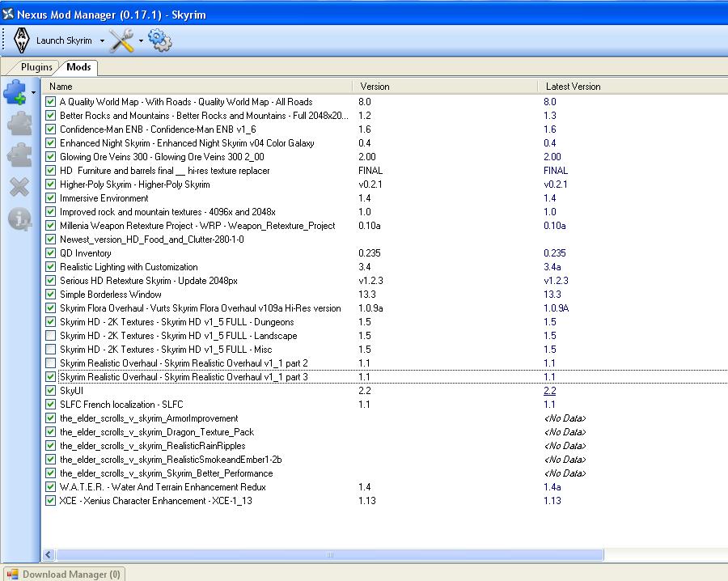Open settings with the blue gears icon
Image resolution: width=728 pixels, height=581 pixels.
click(159, 40)
